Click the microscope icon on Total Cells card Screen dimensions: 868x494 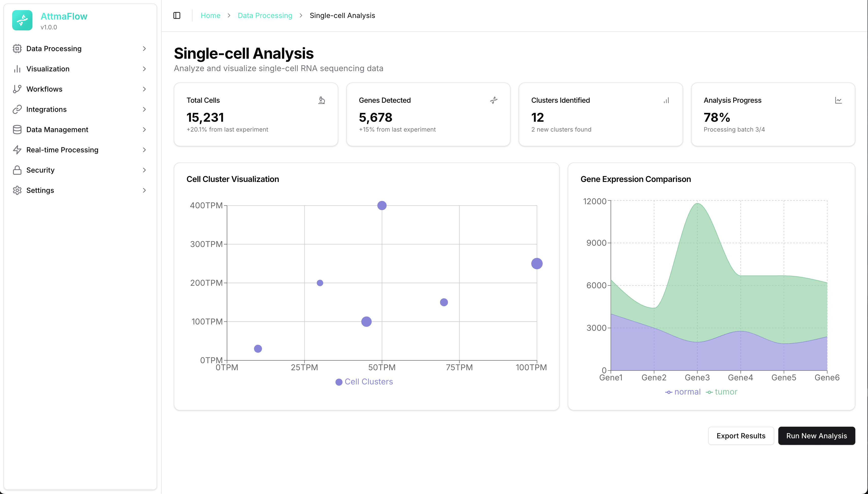[x=322, y=100]
